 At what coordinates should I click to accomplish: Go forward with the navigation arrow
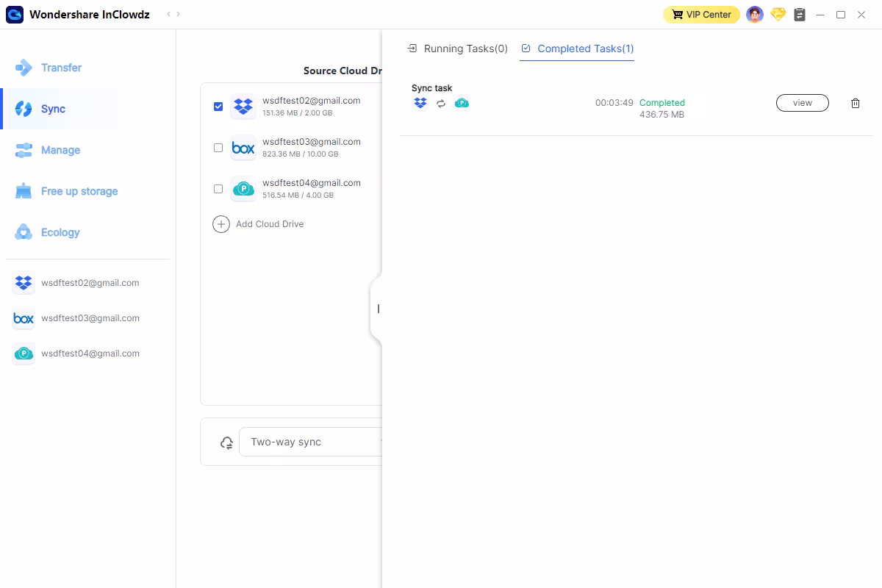tap(179, 15)
